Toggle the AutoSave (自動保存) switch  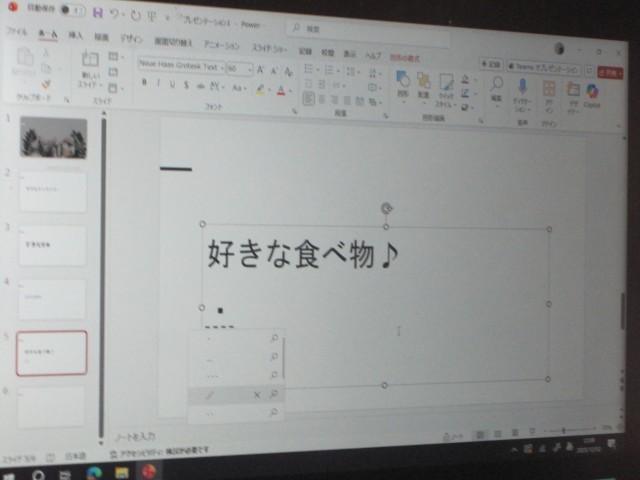(68, 10)
